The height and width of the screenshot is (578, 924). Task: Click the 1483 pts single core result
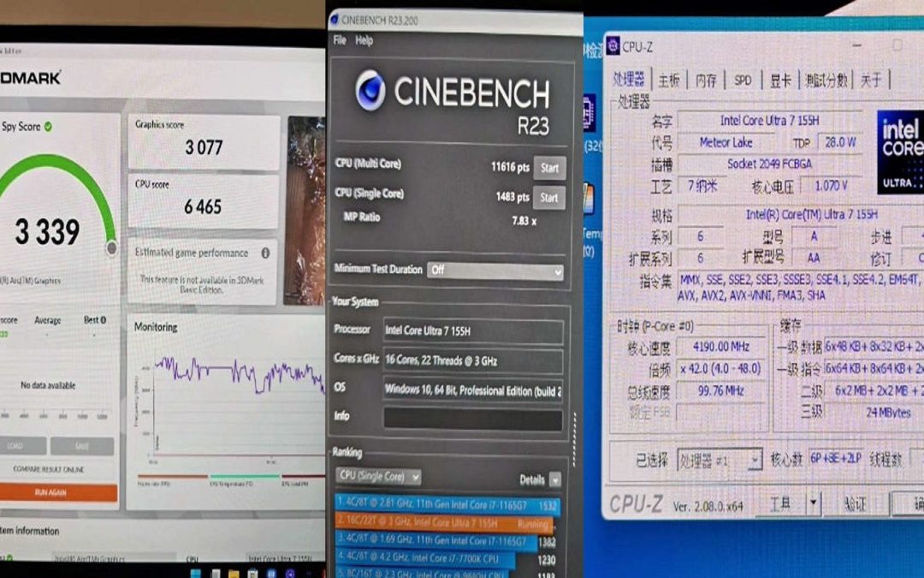512,197
